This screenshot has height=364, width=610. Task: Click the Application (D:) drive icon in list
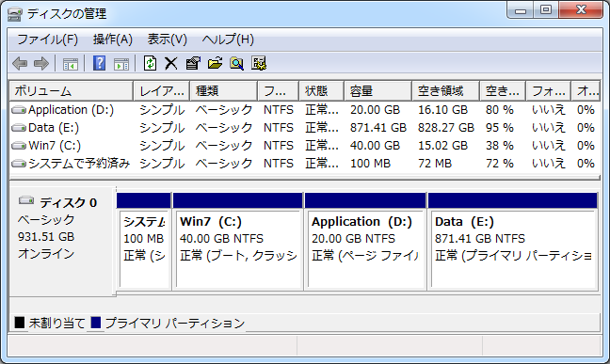pyautogui.click(x=19, y=110)
